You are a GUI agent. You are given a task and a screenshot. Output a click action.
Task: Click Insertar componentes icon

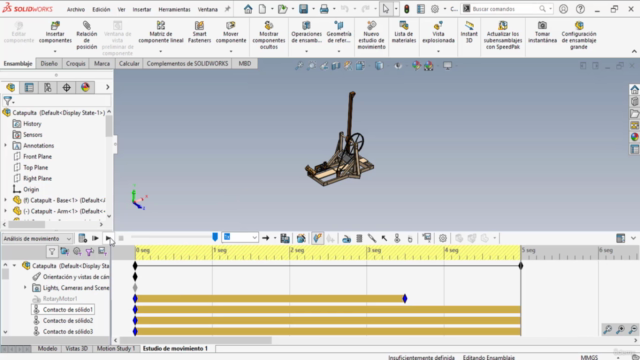[55, 25]
